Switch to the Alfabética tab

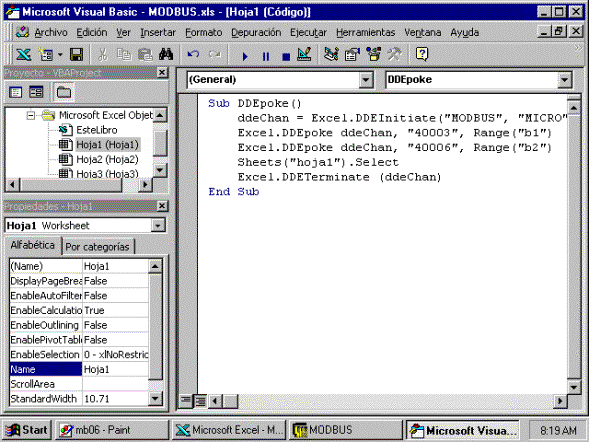coord(32,245)
